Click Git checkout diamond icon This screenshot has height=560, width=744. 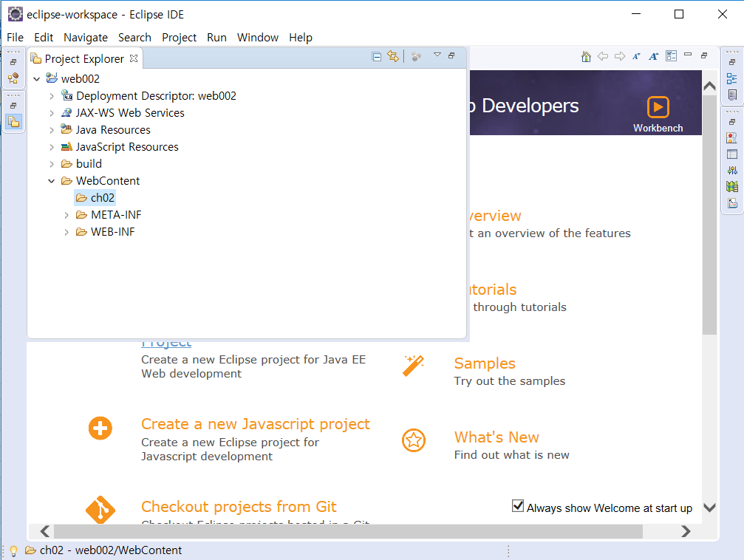[x=100, y=510]
